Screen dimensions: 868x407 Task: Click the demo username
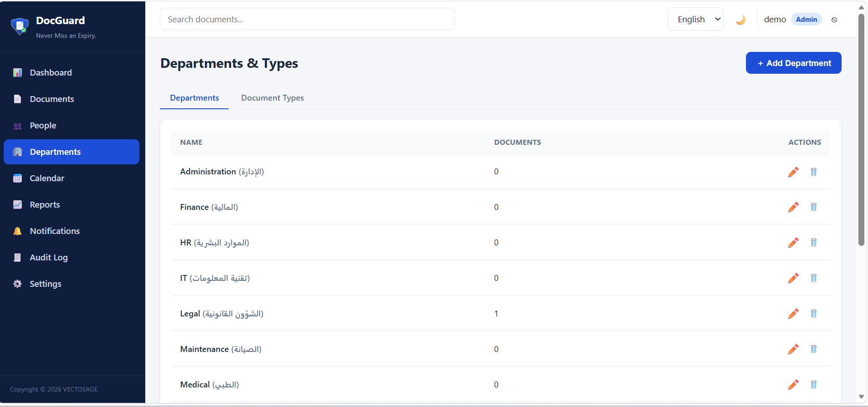click(775, 19)
